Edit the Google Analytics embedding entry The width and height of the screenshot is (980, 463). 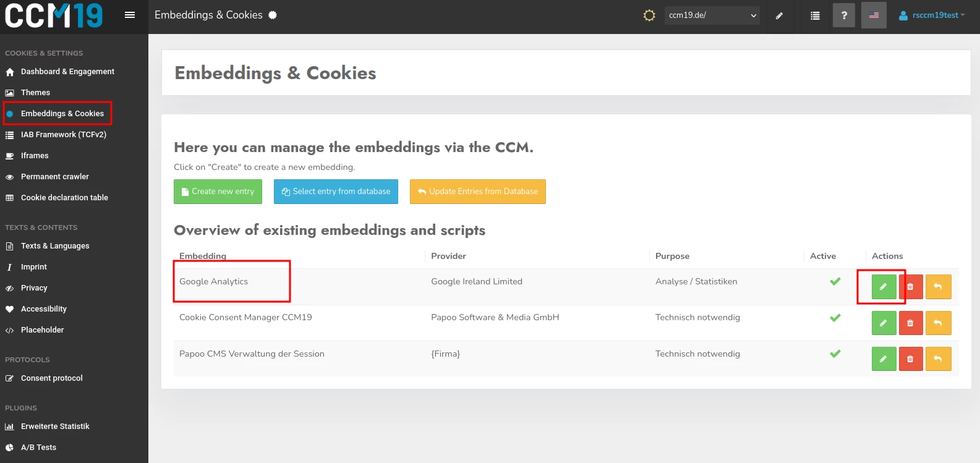(884, 287)
